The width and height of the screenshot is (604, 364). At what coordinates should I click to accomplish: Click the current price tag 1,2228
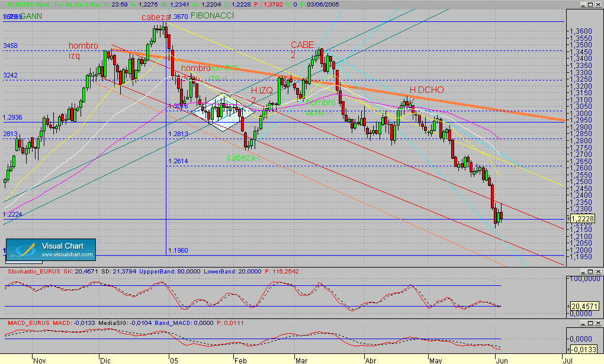(x=583, y=219)
